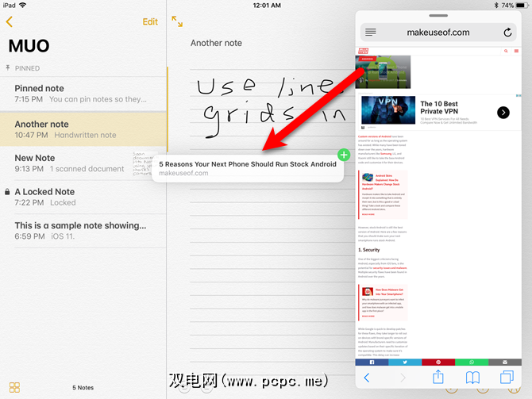Toggle fullscreen note with the expand arrows icon
Screen dimensions: 532x399
coord(177,21)
